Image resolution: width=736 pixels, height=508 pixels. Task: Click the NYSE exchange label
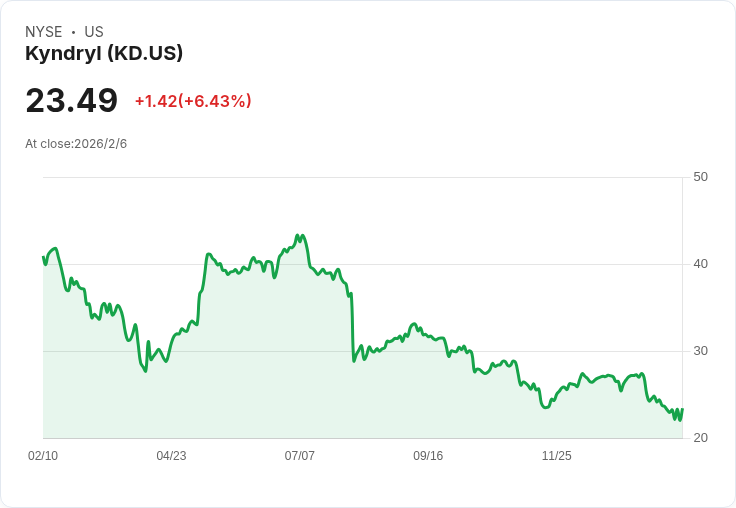43,32
